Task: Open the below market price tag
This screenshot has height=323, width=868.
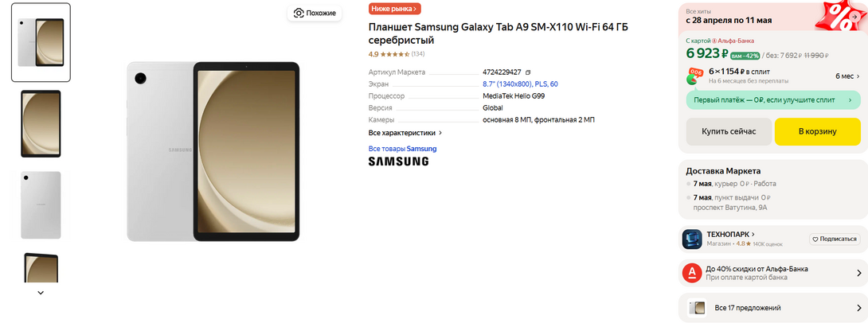Action: 395,8
